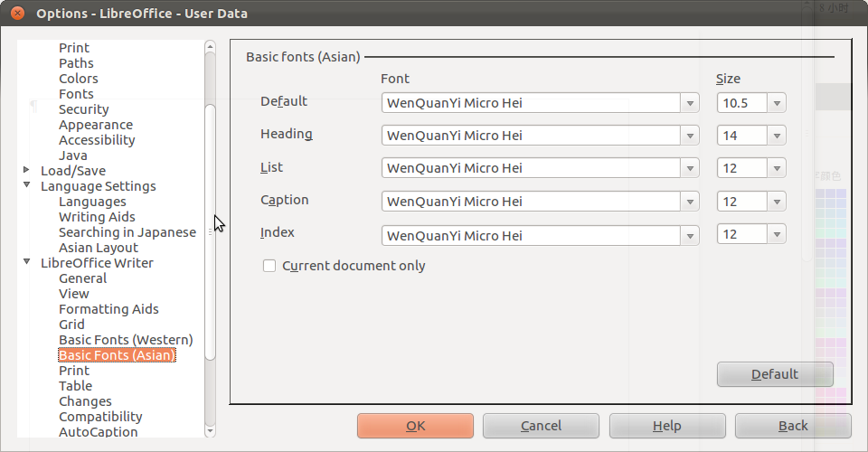Open the List font dropdown arrow

click(690, 168)
